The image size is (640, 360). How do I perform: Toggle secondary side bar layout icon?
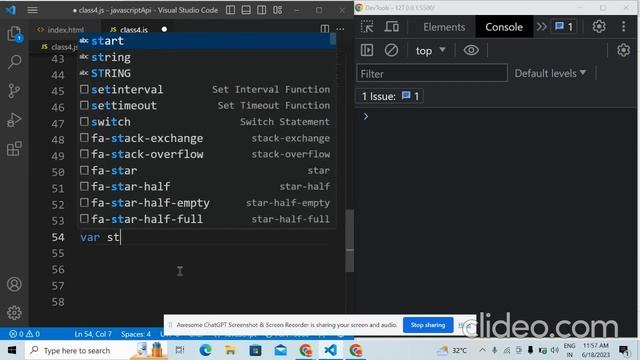pyautogui.click(x=262, y=10)
